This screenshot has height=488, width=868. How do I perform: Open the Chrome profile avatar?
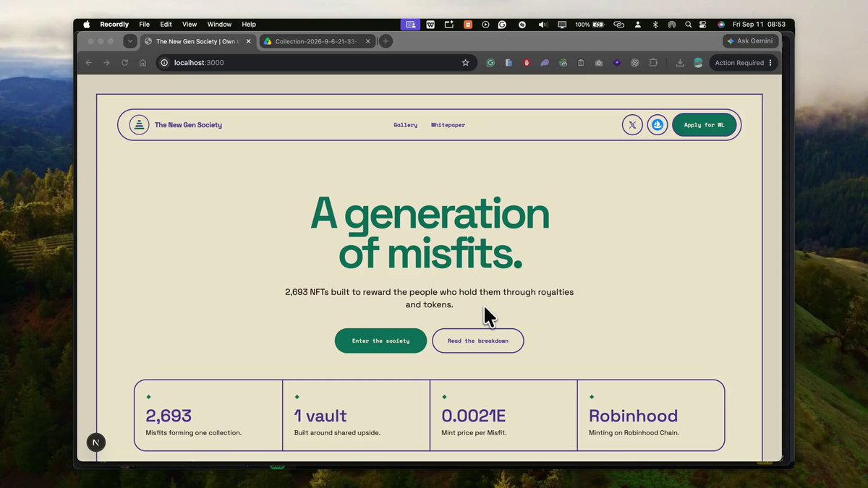(x=698, y=63)
